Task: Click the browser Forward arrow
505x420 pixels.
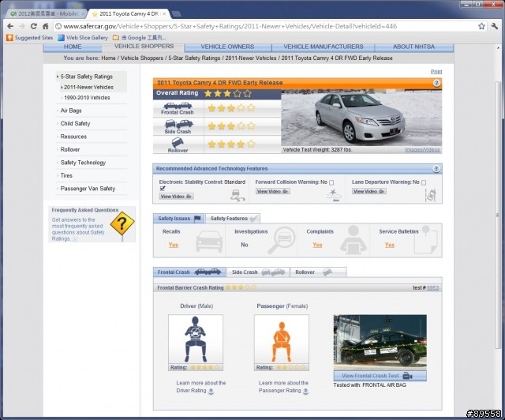Action: coord(22,26)
